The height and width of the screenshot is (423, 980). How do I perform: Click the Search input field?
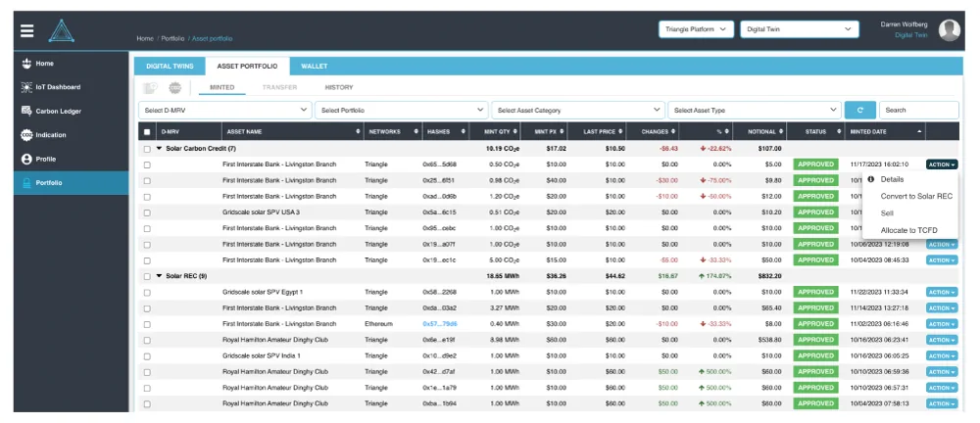coord(919,110)
